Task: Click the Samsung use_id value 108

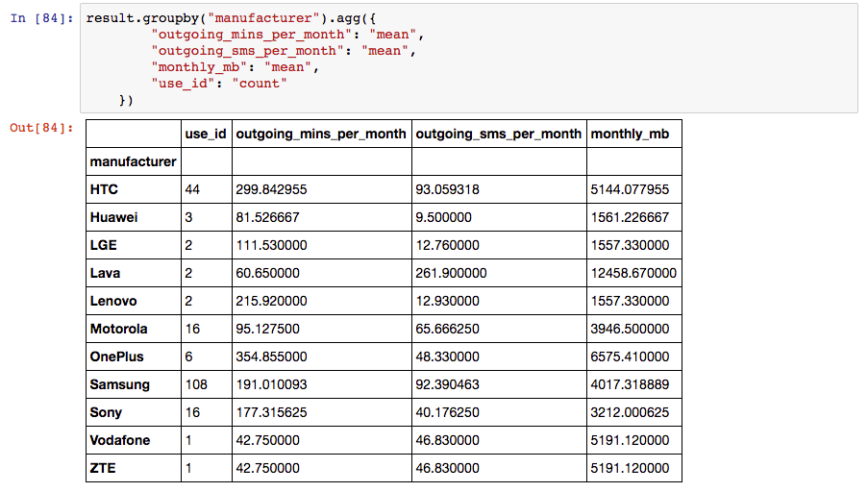Action: click(x=196, y=384)
